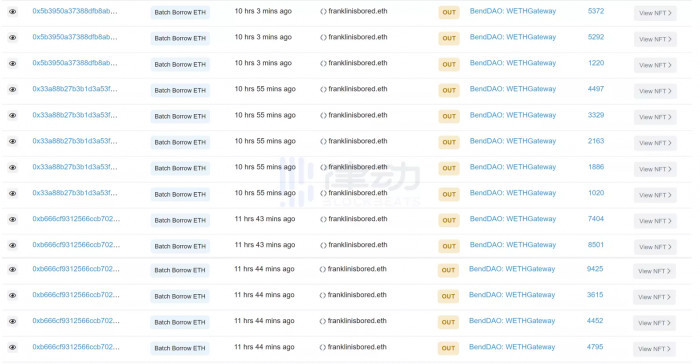Open token ID 4497 link

[596, 89]
